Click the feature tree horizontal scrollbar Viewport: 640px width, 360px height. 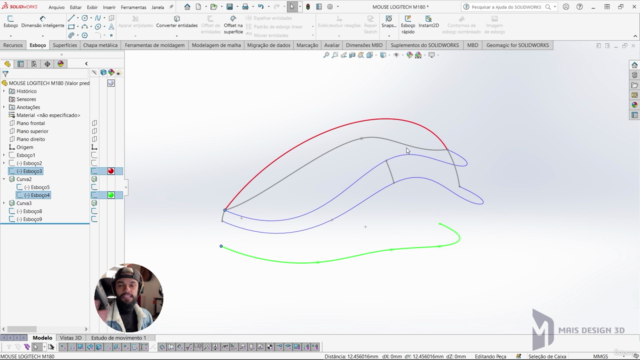point(22,329)
